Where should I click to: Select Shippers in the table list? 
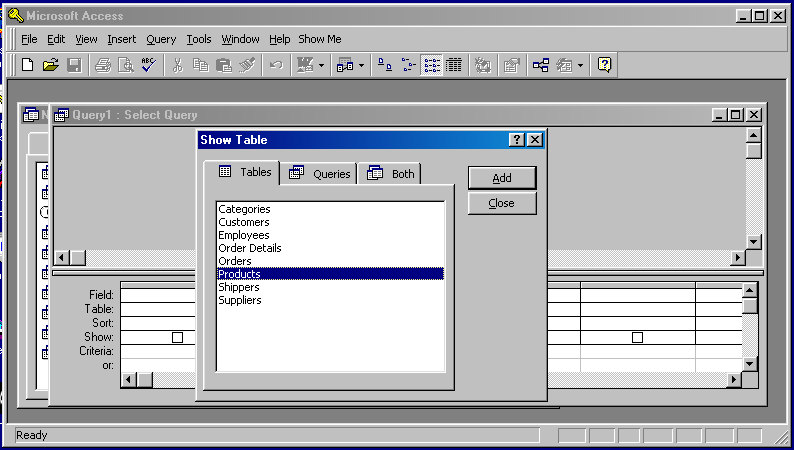[x=239, y=287]
